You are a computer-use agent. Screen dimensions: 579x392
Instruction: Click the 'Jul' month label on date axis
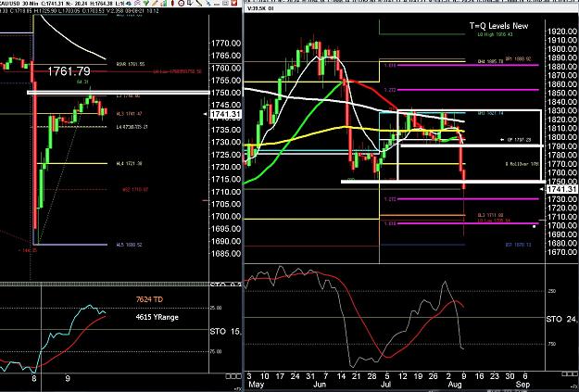coord(385,385)
